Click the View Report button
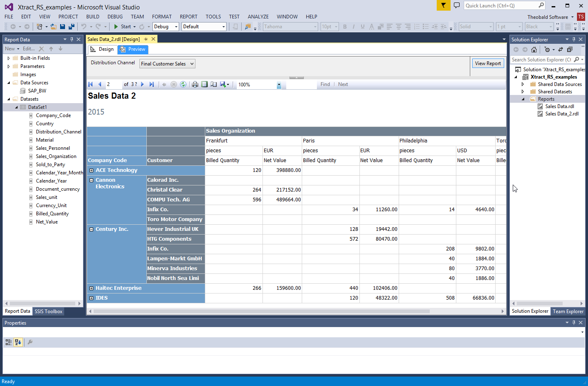 (x=488, y=63)
